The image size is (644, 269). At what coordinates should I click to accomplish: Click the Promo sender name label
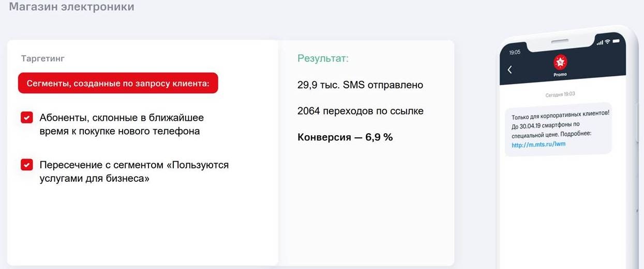point(560,74)
